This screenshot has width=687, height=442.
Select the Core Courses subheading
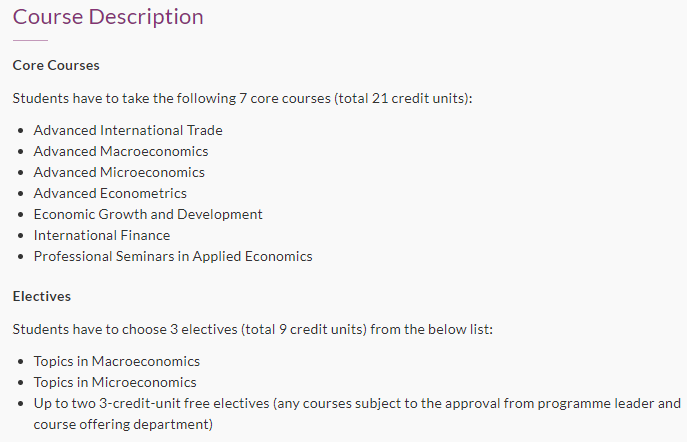pos(56,65)
